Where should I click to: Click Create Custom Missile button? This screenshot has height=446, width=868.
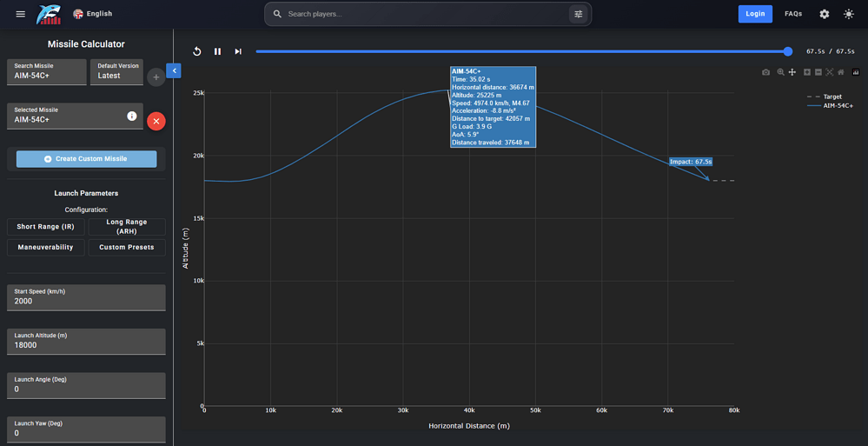pos(86,159)
